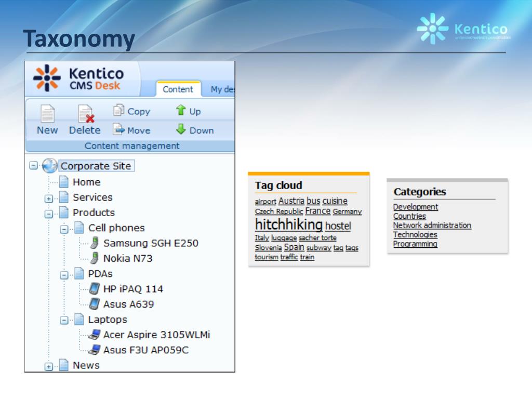This screenshot has width=532, height=399.
Task: Click the Cell phones folder page icon
Action: pos(79,228)
